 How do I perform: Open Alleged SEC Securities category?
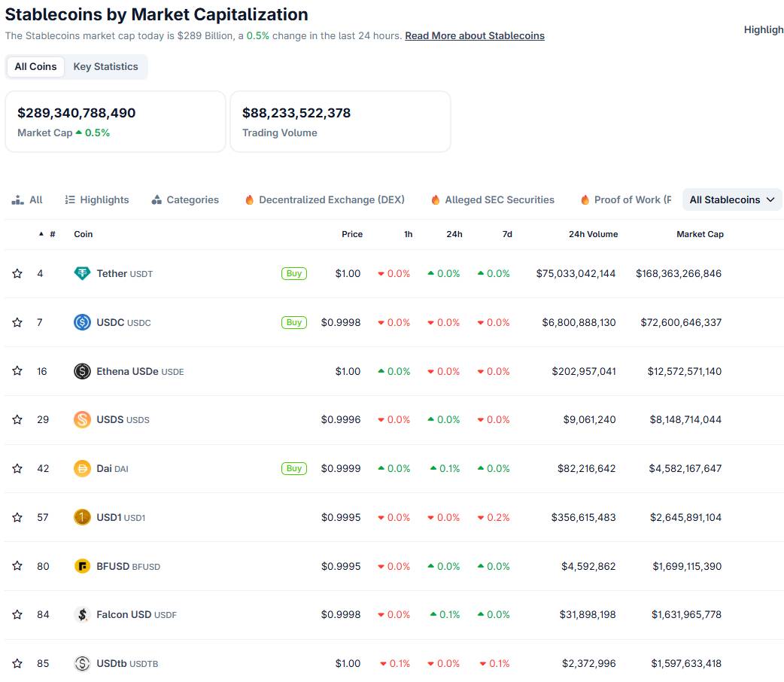(x=493, y=199)
